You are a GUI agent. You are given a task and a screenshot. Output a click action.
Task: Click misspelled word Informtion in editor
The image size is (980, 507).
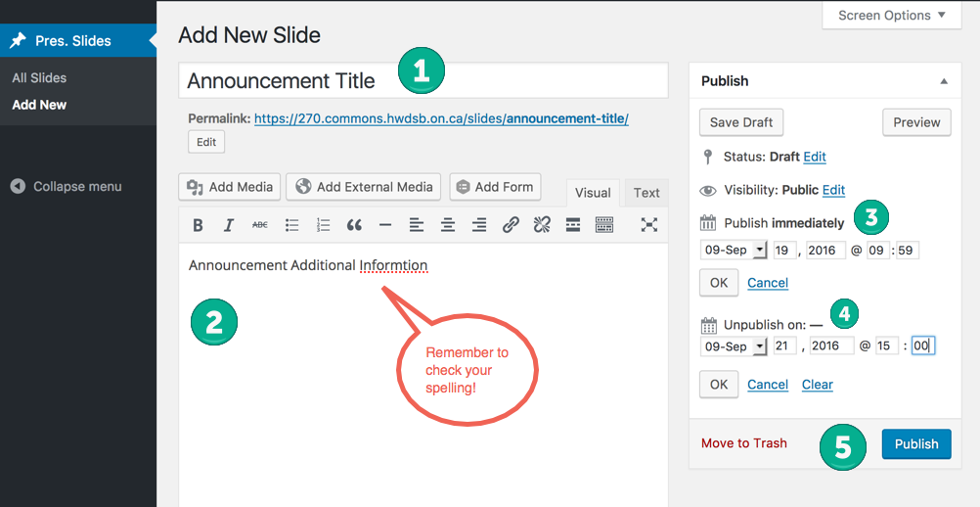pyautogui.click(x=394, y=265)
